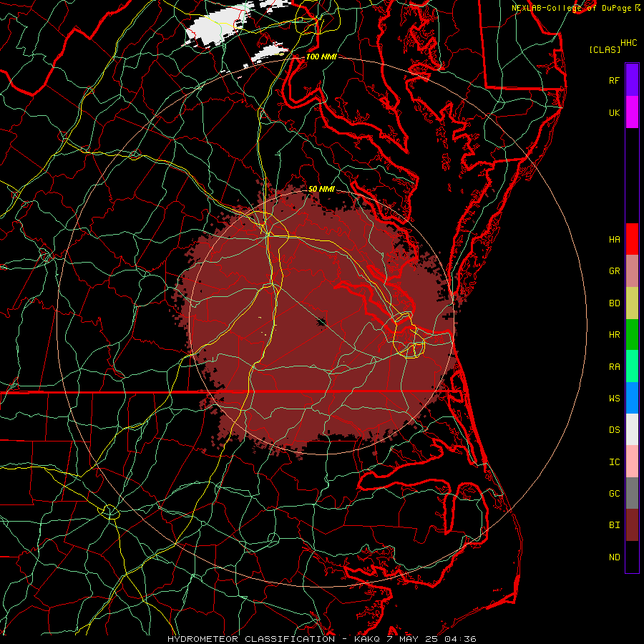This screenshot has height=644, width=644.
Task: Click the ND legend label
Action: [615, 557]
